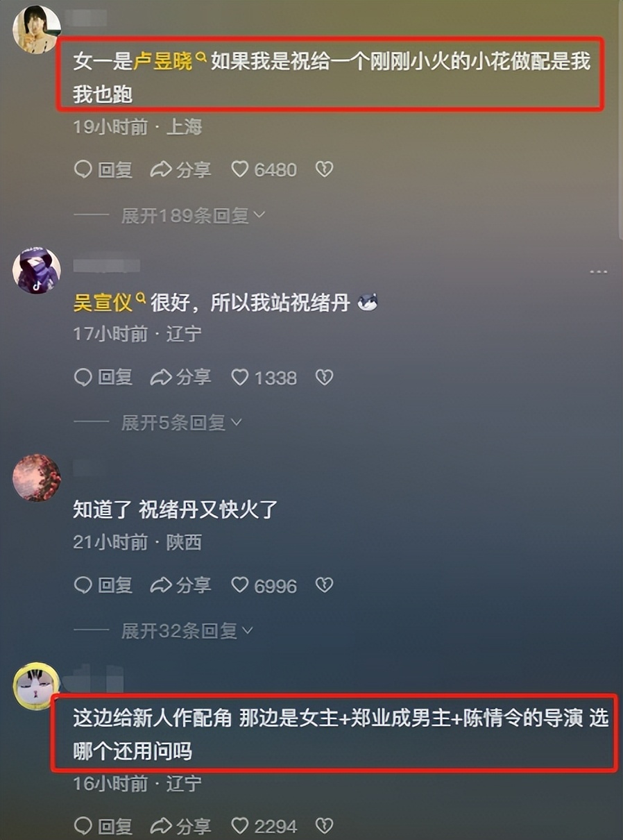
Task: Tap broken-heart icon on 2294-like comment
Action: pyautogui.click(x=325, y=826)
